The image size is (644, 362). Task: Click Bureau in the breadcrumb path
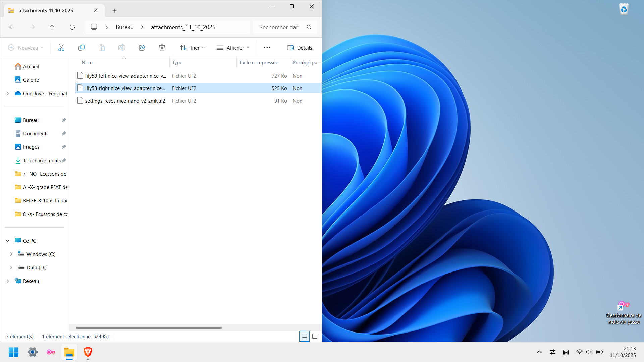pos(124,27)
